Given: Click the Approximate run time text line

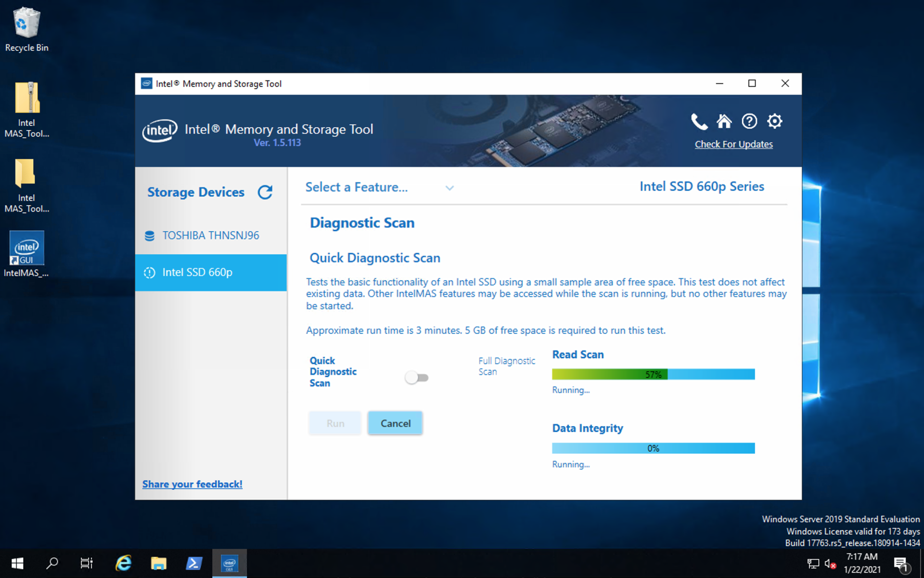Looking at the screenshot, I should [x=486, y=330].
